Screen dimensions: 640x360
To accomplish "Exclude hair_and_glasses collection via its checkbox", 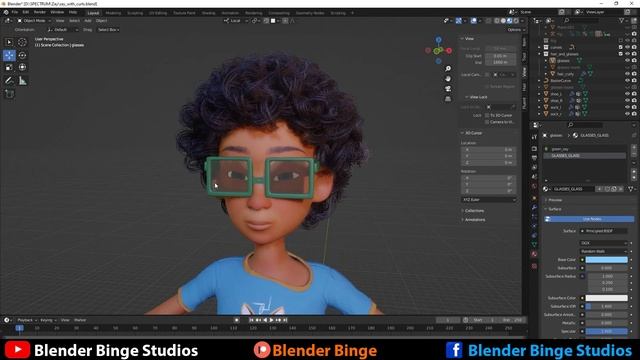I will (621, 54).
